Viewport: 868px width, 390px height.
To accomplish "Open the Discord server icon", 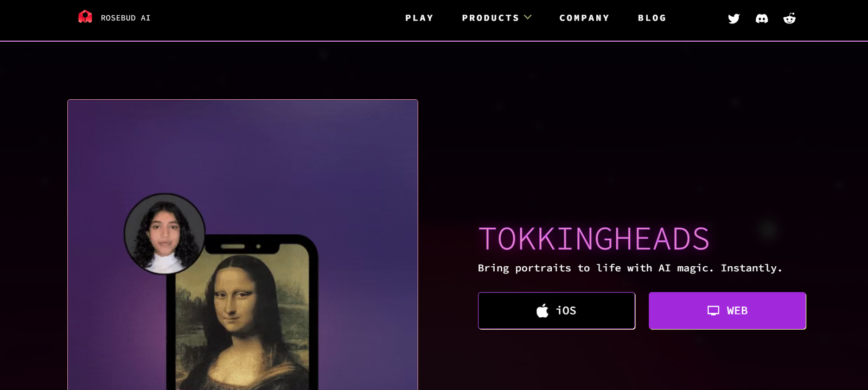I will (x=762, y=18).
